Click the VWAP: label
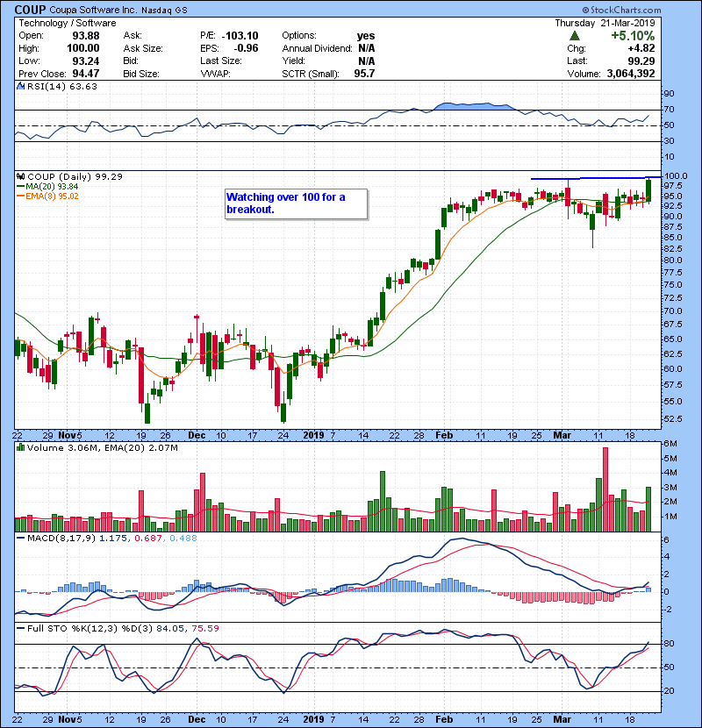The width and height of the screenshot is (702, 728). 215,74
